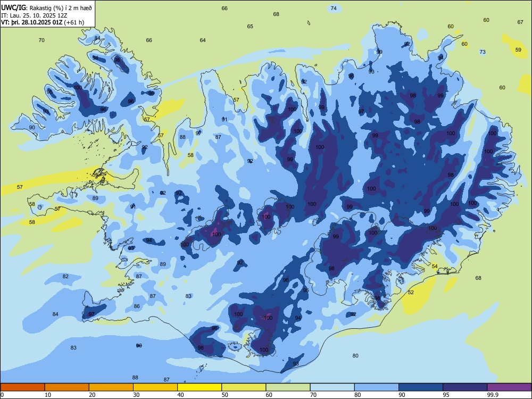532x399 pixels.
Task: Click the valid time 'VT: þri. 28.10.2025 01Z'
Action: [31, 22]
